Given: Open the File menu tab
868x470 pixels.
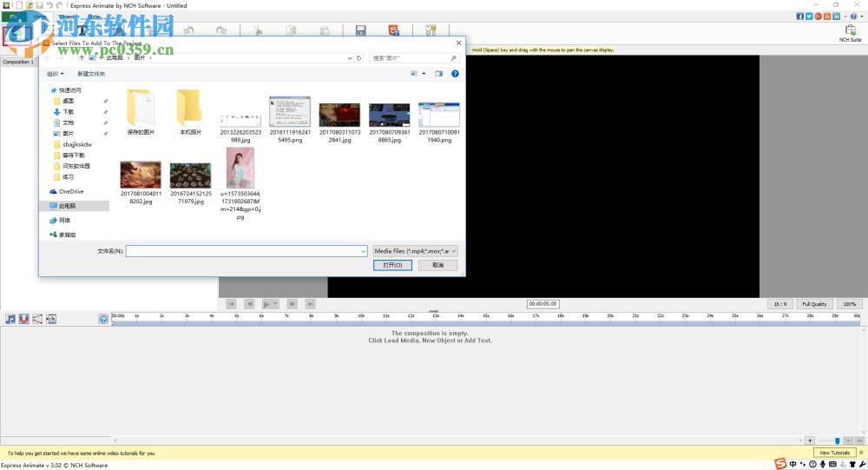Looking at the screenshot, I should pyautogui.click(x=15, y=17).
